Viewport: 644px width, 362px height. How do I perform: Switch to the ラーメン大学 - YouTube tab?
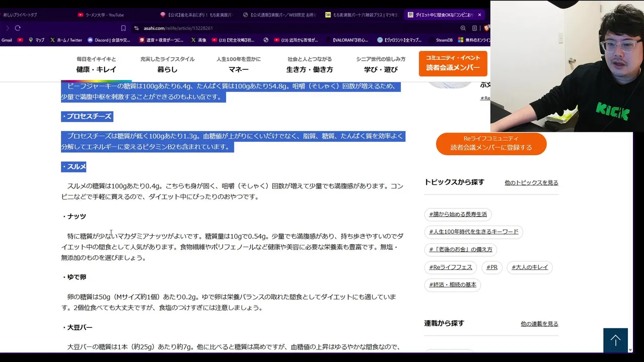(101, 15)
